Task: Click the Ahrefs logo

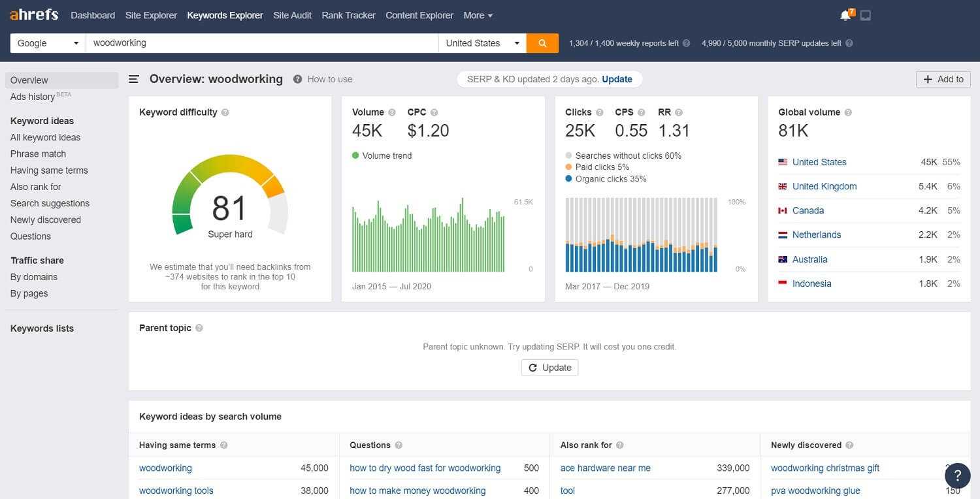Action: click(x=34, y=14)
